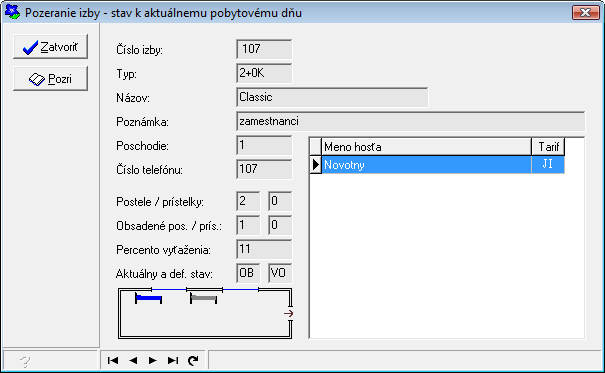Close the Pozeranie izby window

pyautogui.click(x=585, y=12)
